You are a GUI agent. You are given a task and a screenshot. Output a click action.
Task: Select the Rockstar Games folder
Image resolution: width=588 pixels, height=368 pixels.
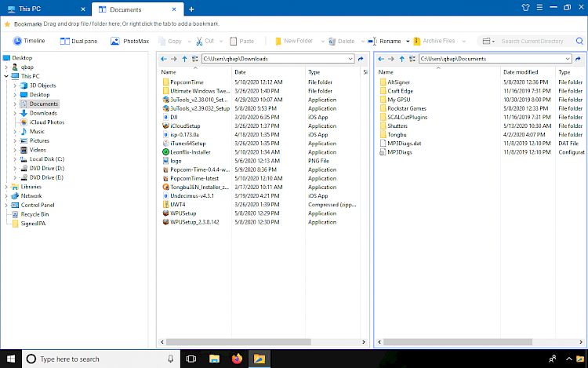click(x=406, y=108)
